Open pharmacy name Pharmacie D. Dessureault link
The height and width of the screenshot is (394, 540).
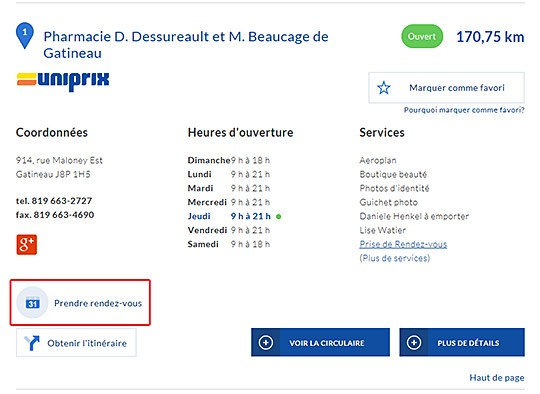coord(186,45)
